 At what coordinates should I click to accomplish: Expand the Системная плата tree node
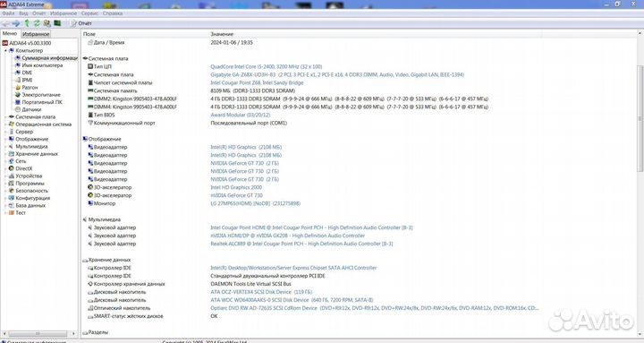coord(5,117)
